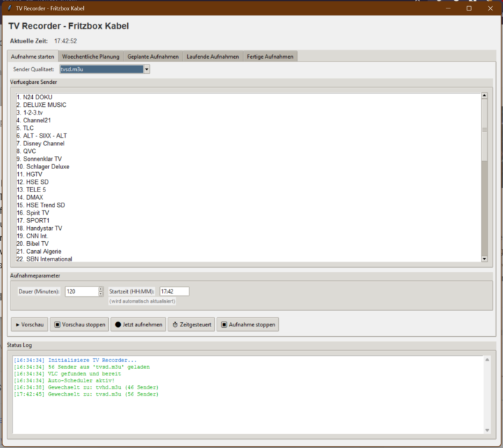Image resolution: width=503 pixels, height=448 pixels.
Task: Click Status Log scroll up arrow
Action: click(x=487, y=360)
